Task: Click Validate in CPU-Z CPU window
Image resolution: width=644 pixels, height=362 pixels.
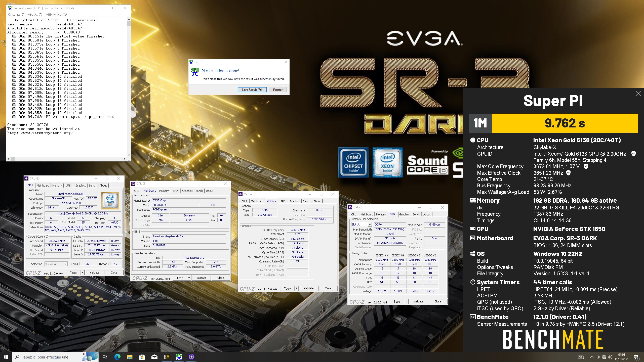Action: [95, 273]
